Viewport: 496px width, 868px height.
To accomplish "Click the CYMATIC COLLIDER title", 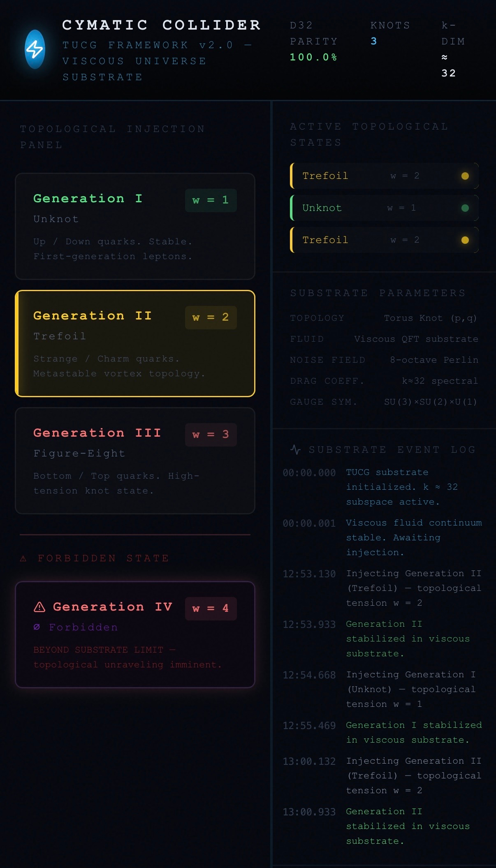I will coord(162,25).
